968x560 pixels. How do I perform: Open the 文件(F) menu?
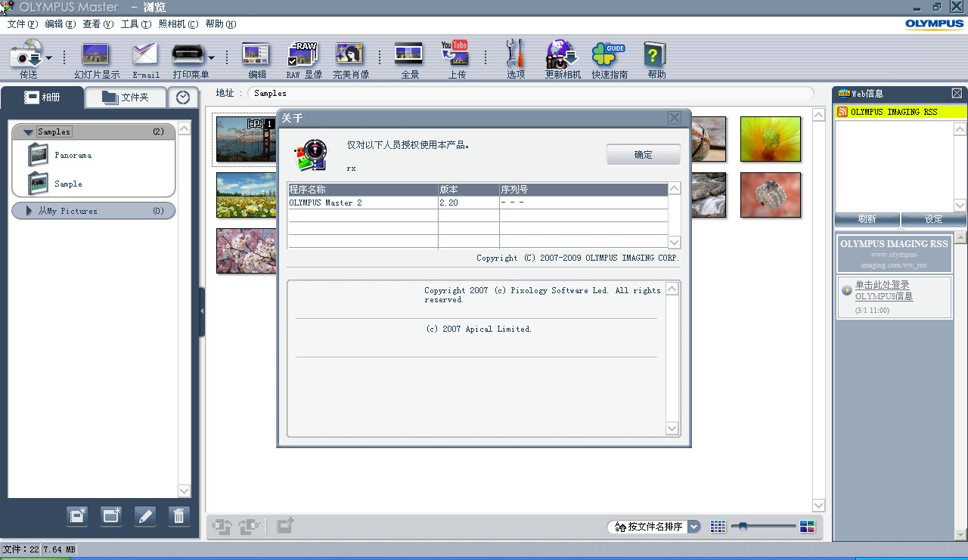(22, 24)
